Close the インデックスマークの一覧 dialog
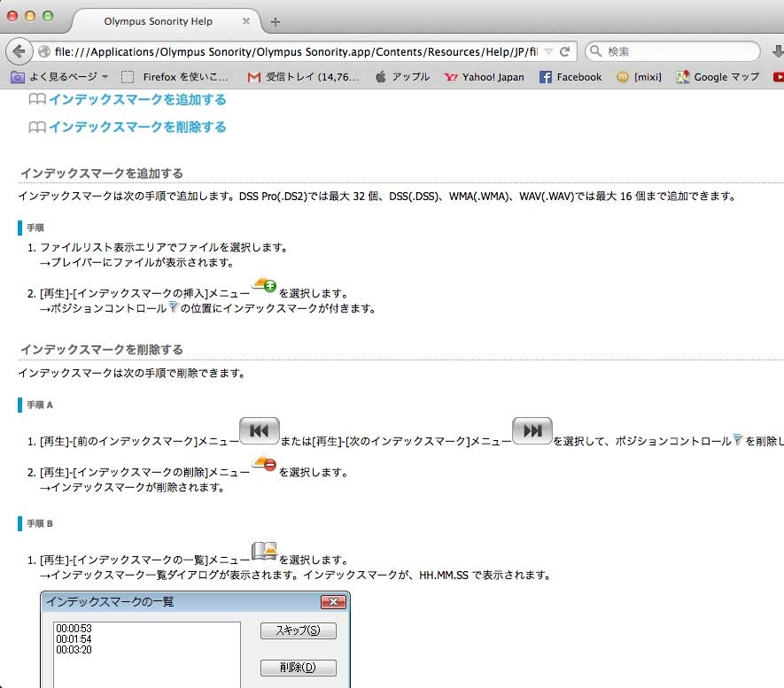The height and width of the screenshot is (688, 784). point(333,601)
